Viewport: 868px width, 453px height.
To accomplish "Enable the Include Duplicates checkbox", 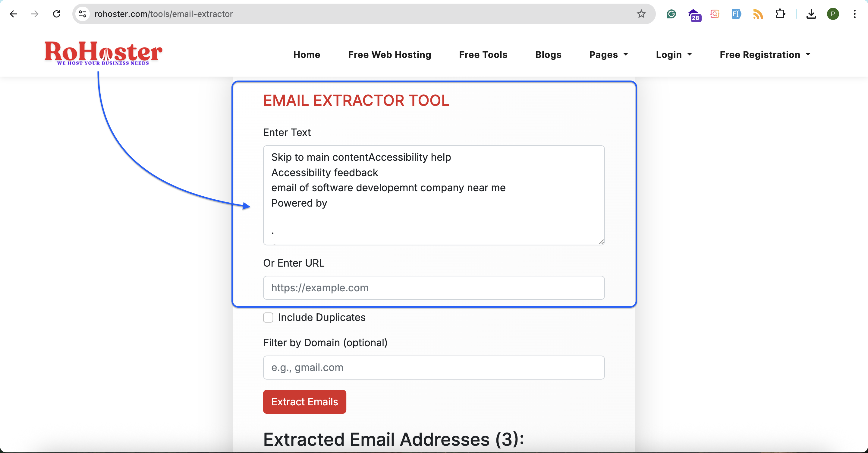I will click(268, 317).
